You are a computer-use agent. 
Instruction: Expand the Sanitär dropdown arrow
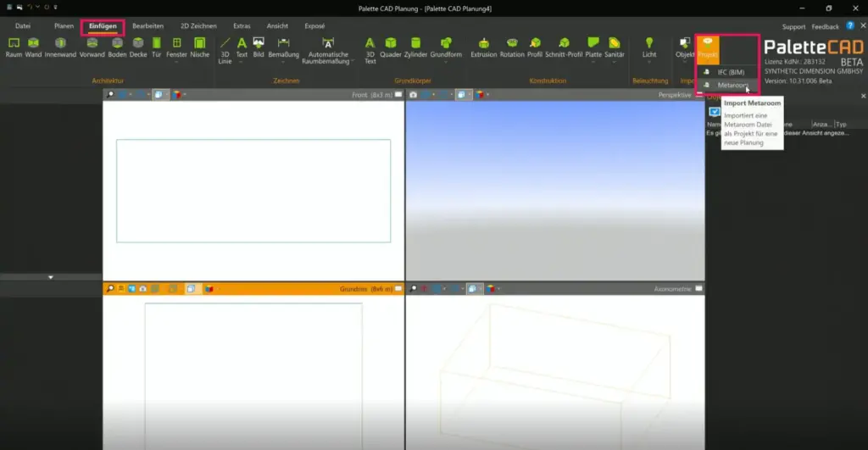(x=615, y=62)
